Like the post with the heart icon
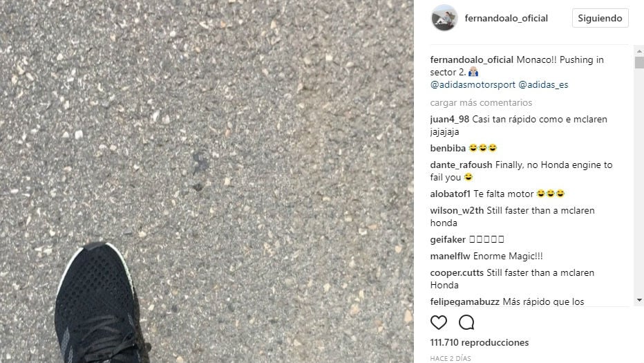 tap(438, 322)
